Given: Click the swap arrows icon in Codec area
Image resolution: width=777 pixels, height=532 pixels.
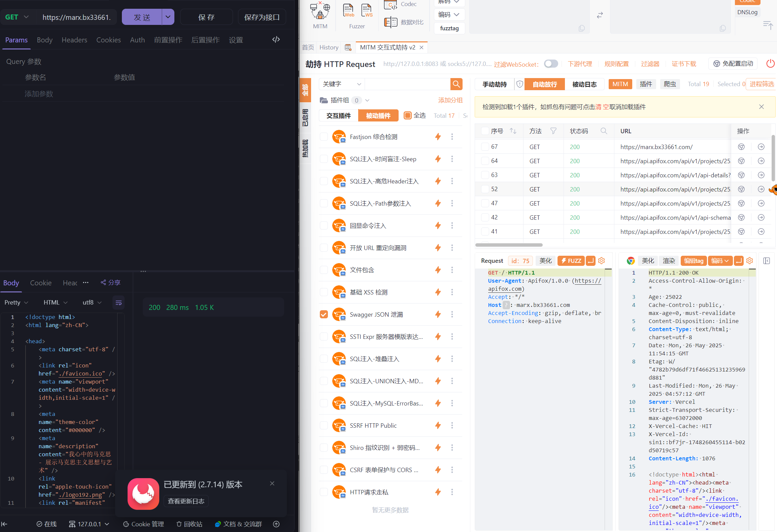Looking at the screenshot, I should [600, 15].
